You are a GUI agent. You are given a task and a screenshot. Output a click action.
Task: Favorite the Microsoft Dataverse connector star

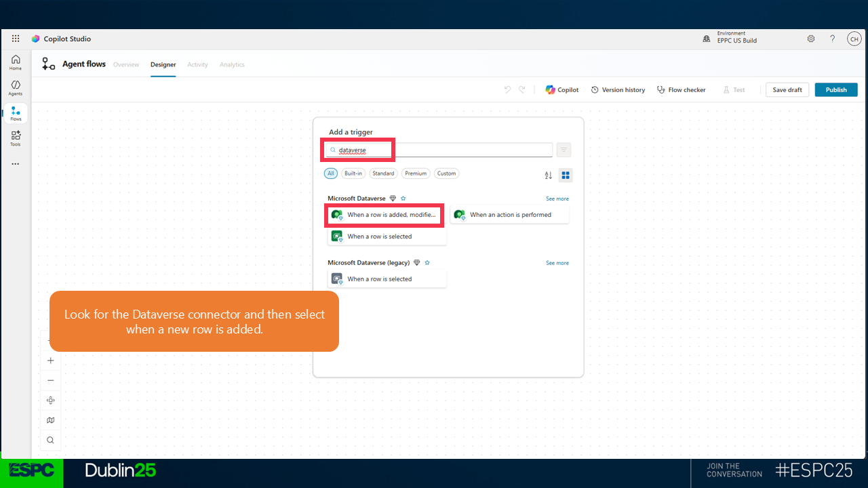click(403, 199)
